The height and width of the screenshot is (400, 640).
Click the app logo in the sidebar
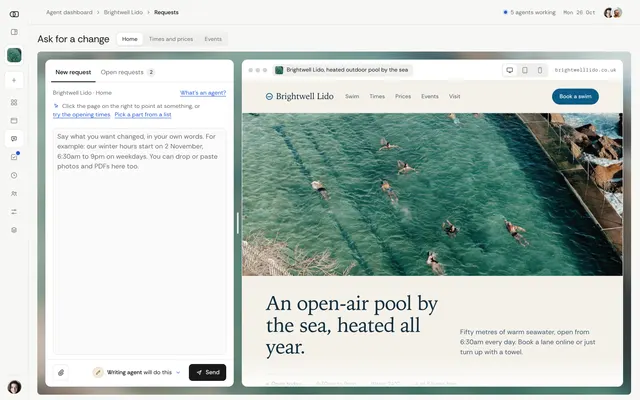pos(14,14)
